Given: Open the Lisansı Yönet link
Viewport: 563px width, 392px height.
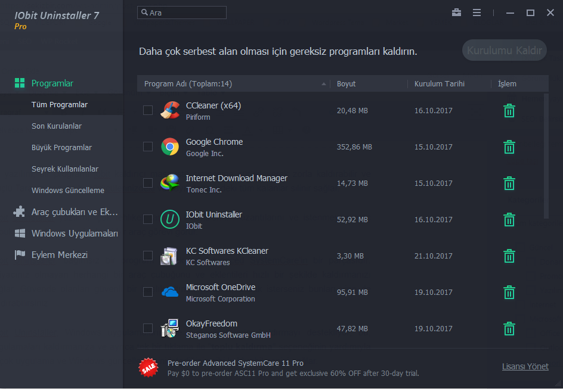Looking at the screenshot, I should coord(525,367).
